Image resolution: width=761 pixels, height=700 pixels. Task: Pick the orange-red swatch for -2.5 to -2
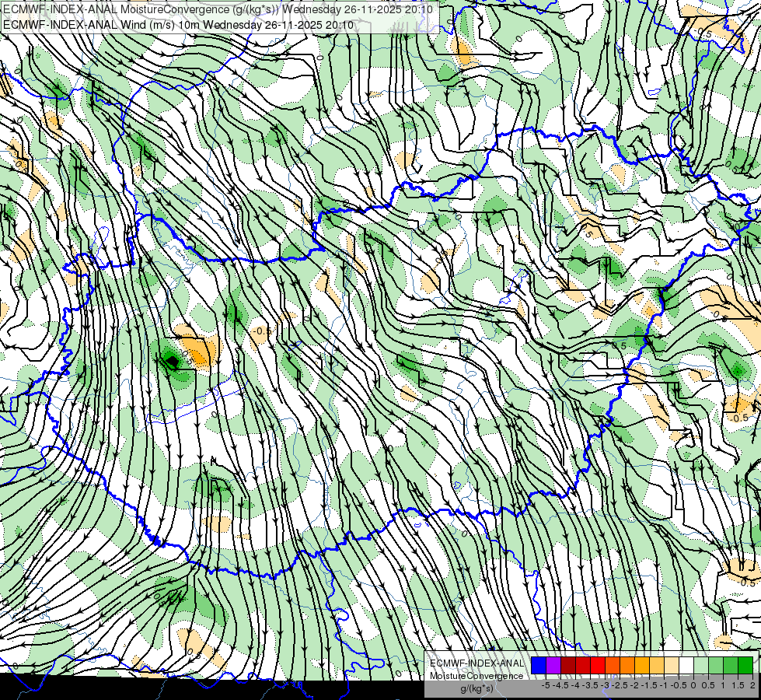coord(613,665)
